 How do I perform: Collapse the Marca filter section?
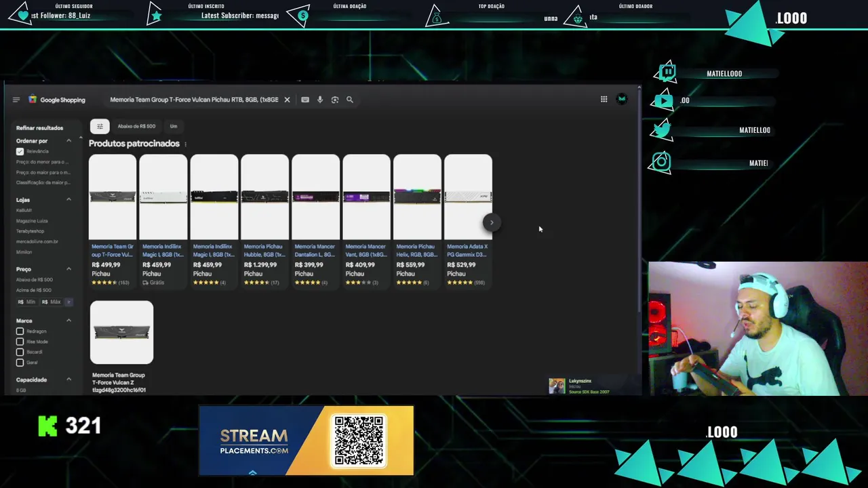click(x=68, y=321)
